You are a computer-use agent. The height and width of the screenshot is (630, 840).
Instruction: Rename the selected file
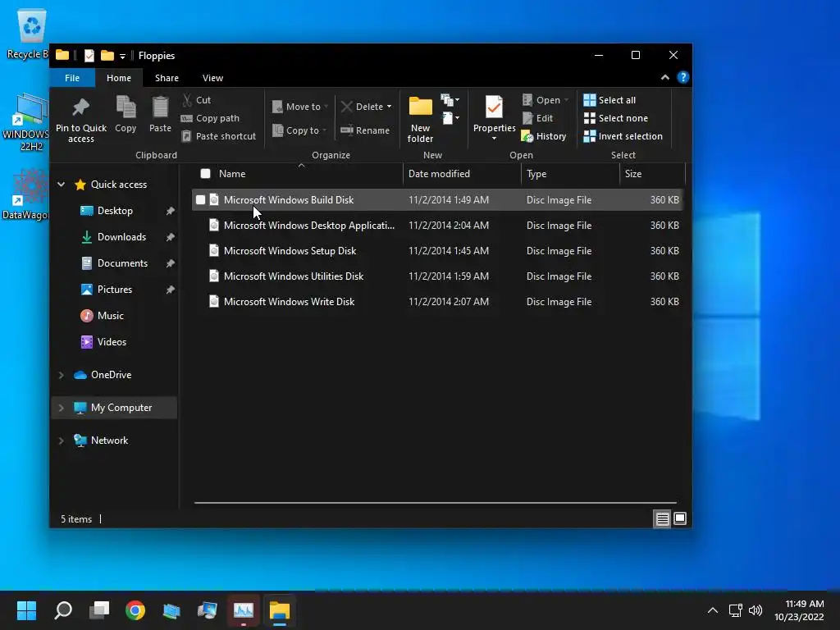point(365,130)
